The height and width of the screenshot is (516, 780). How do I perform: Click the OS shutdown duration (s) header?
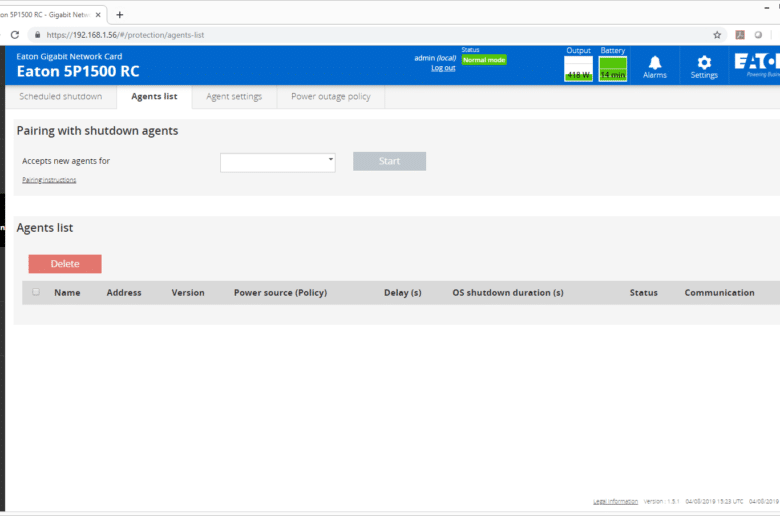click(x=508, y=293)
